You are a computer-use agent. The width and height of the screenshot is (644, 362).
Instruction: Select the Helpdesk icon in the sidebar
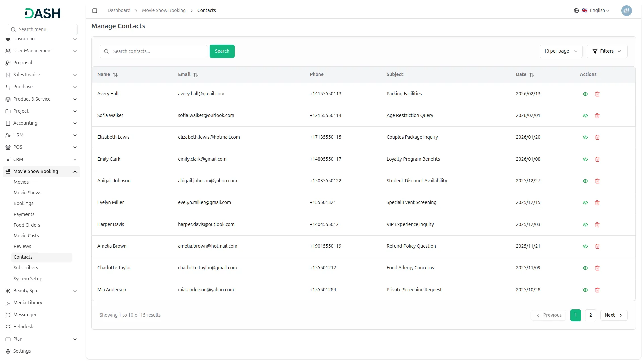(x=8, y=327)
